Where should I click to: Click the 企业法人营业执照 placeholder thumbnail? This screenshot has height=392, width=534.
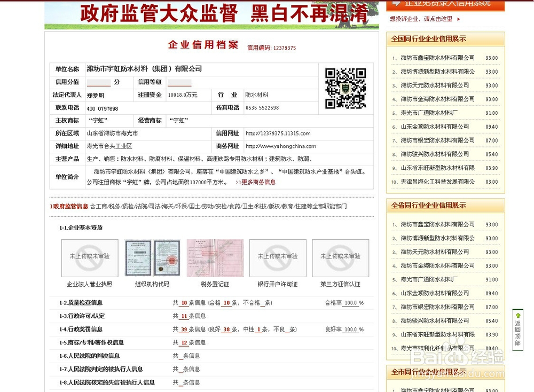click(90, 258)
